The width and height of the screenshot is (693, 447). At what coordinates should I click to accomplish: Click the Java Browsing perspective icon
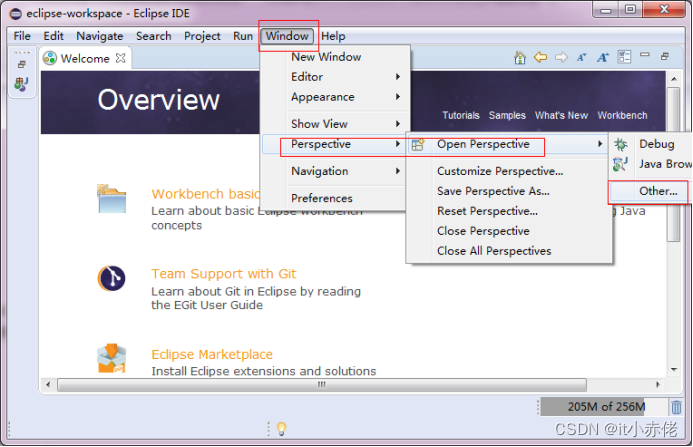620,164
